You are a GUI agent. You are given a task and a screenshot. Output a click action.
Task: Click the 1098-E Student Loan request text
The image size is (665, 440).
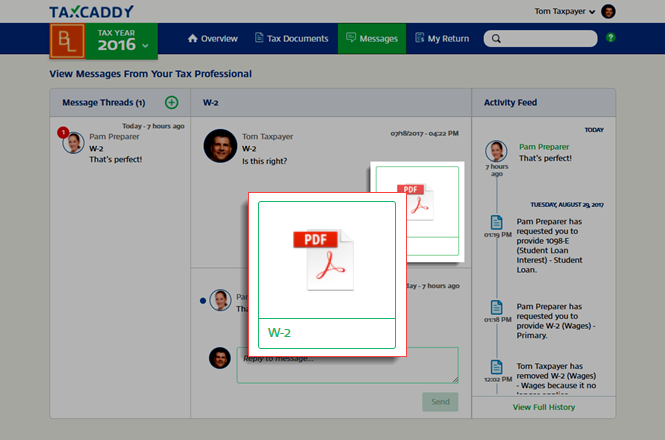[550, 246]
